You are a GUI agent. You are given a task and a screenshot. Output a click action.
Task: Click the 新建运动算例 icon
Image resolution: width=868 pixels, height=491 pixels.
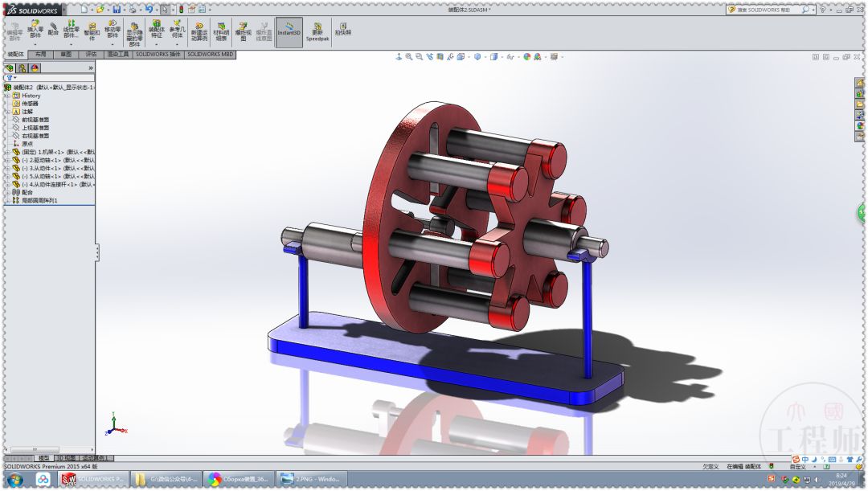(197, 31)
